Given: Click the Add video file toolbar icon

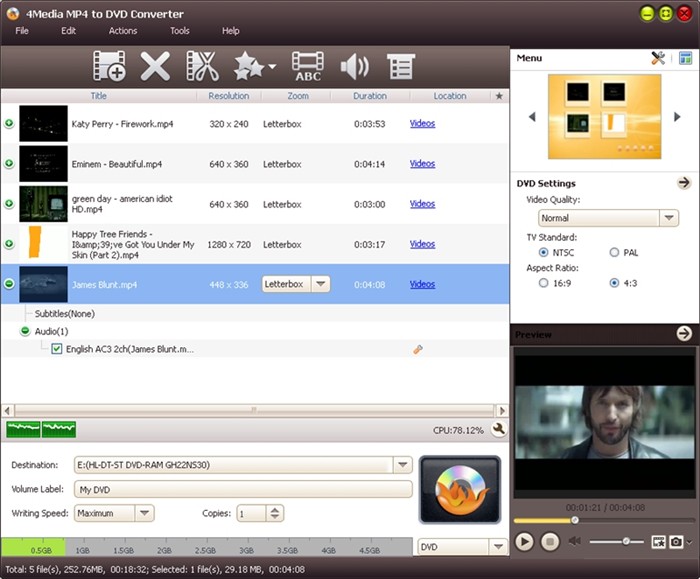Looking at the screenshot, I should coord(109,66).
